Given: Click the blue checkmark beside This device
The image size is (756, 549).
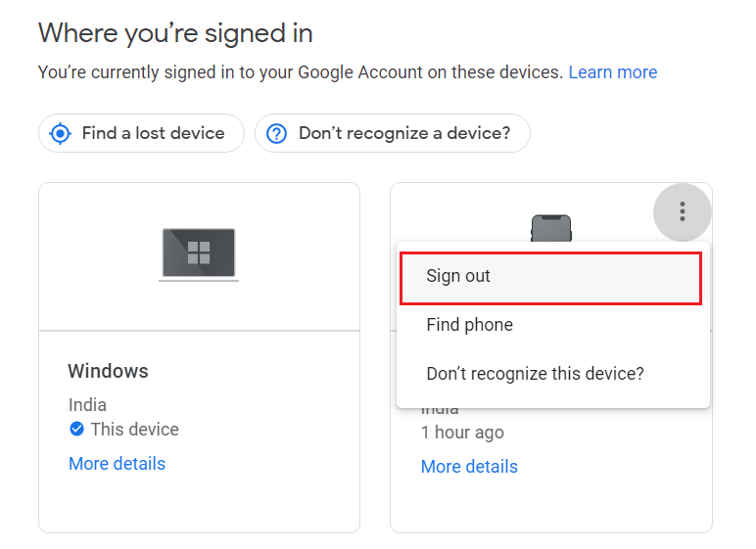Looking at the screenshot, I should point(76,429).
